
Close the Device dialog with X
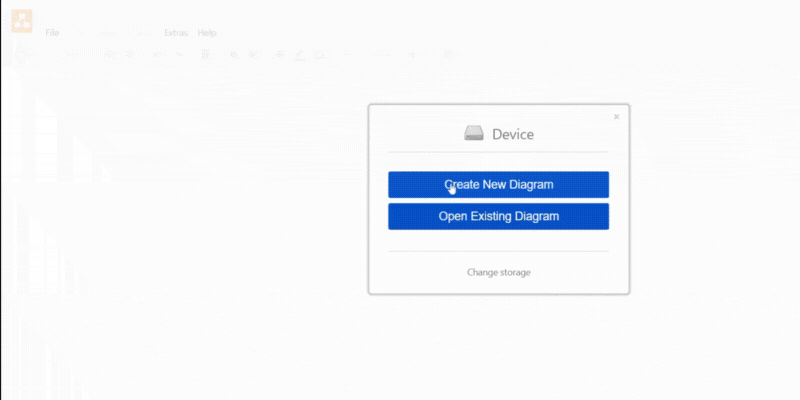pyautogui.click(x=616, y=117)
